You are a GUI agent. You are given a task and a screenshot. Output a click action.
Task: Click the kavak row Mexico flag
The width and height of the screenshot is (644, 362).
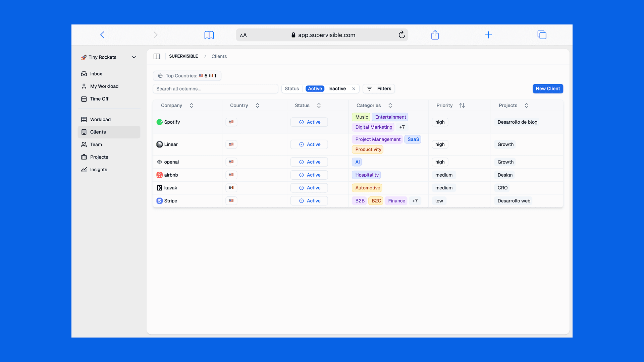click(231, 188)
